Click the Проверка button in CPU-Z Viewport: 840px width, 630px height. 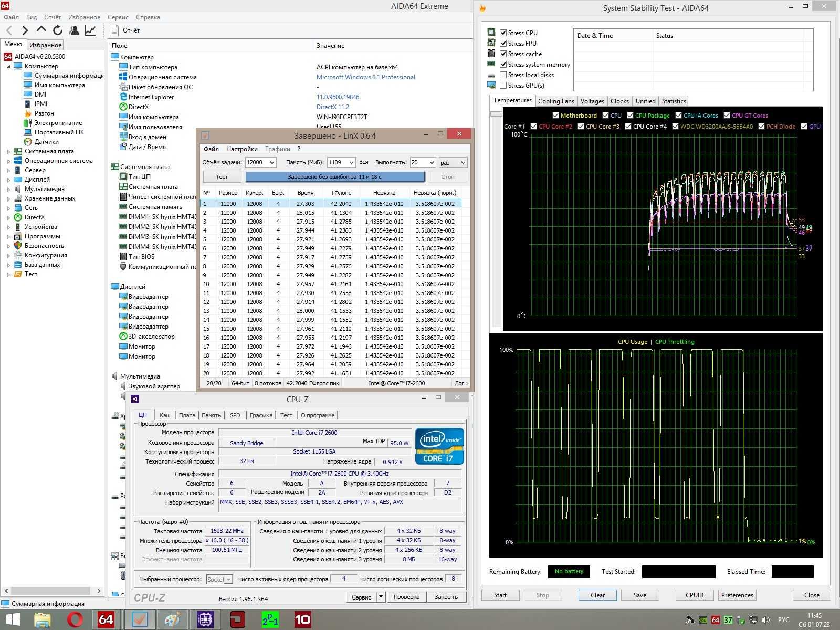(406, 597)
